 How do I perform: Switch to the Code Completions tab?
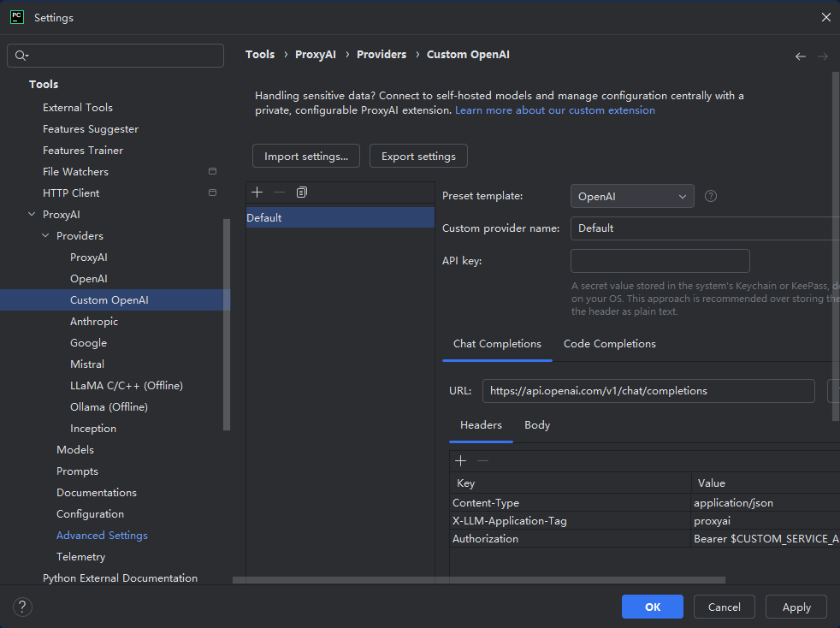pos(609,344)
